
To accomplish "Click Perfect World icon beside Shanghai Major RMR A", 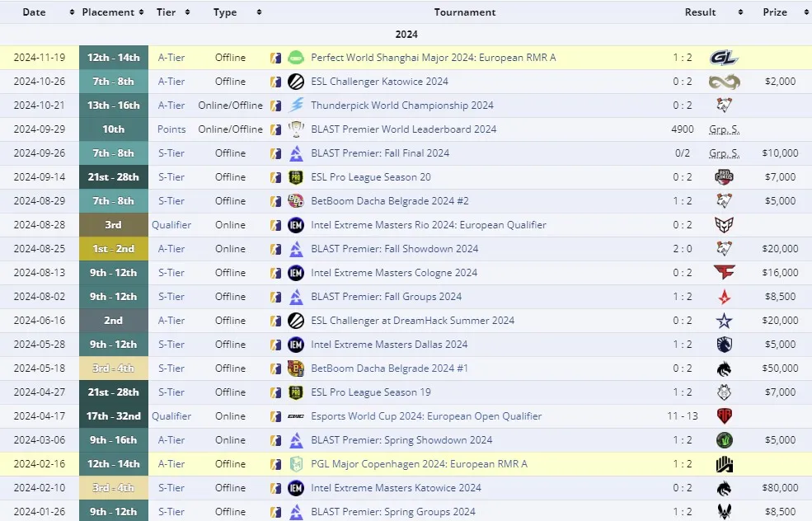I will [296, 58].
